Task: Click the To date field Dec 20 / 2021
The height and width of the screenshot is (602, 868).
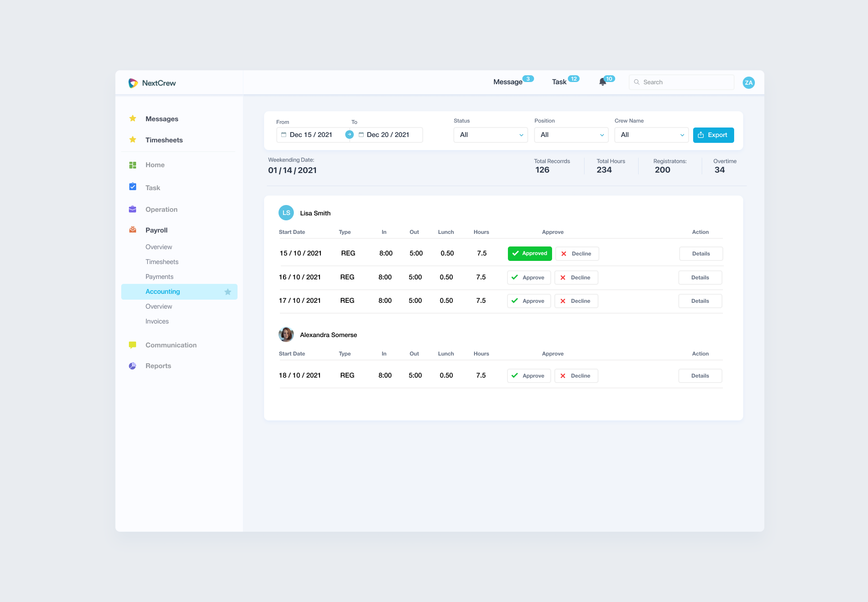Action: coord(388,135)
